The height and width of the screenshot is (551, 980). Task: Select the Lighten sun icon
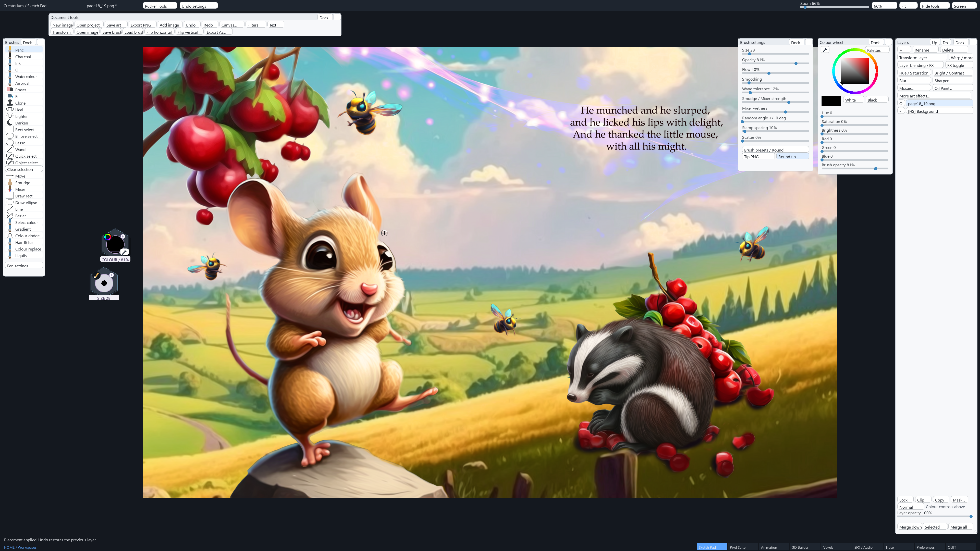point(10,116)
